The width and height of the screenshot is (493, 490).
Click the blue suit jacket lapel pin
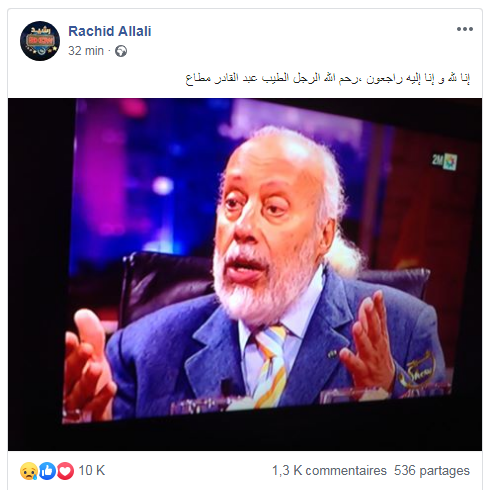pyautogui.click(x=331, y=354)
